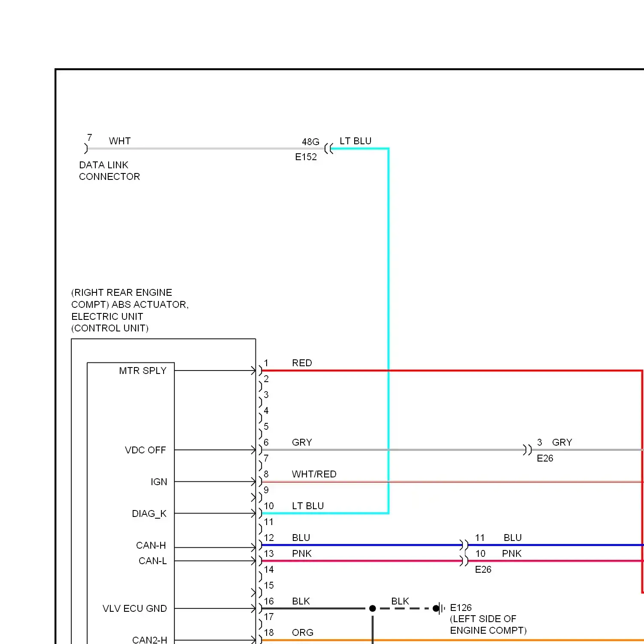Select the E152 connector label
This screenshot has height=644, width=644.
(x=306, y=157)
